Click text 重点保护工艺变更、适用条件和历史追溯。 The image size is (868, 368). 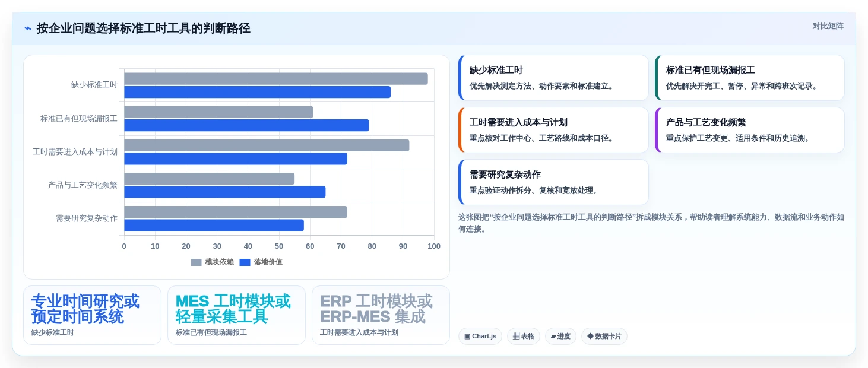[739, 138]
